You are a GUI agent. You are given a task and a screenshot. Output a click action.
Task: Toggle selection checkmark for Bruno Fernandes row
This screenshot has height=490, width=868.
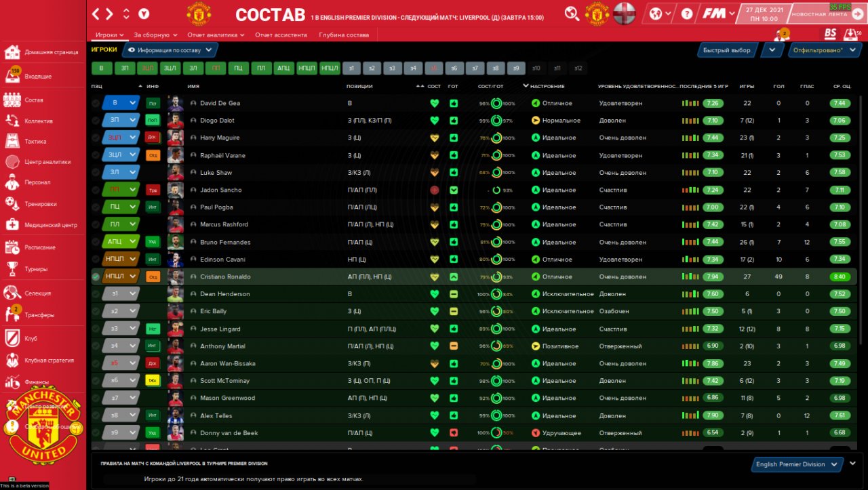[96, 242]
